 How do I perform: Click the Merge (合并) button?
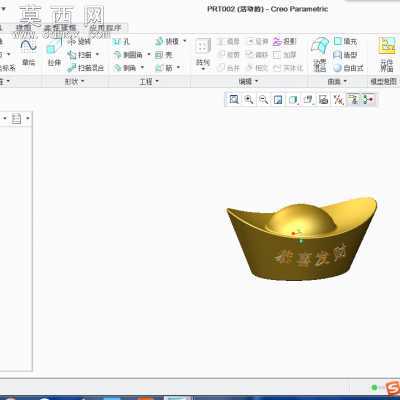click(229, 68)
